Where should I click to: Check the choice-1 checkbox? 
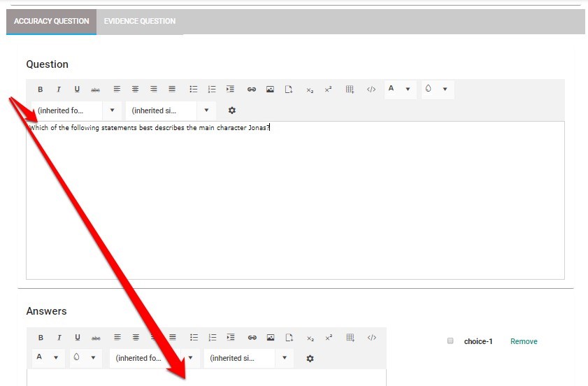tap(450, 341)
